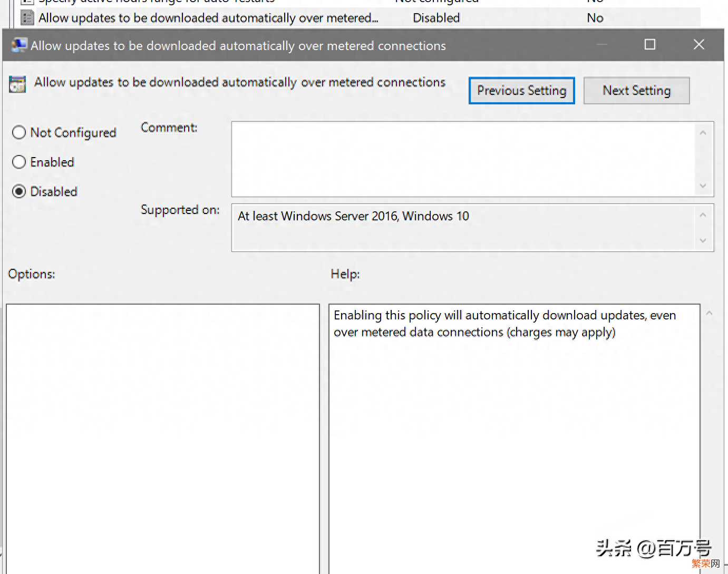Click inside the empty Options panel
Viewport: 728px width, 574px height.
163,439
